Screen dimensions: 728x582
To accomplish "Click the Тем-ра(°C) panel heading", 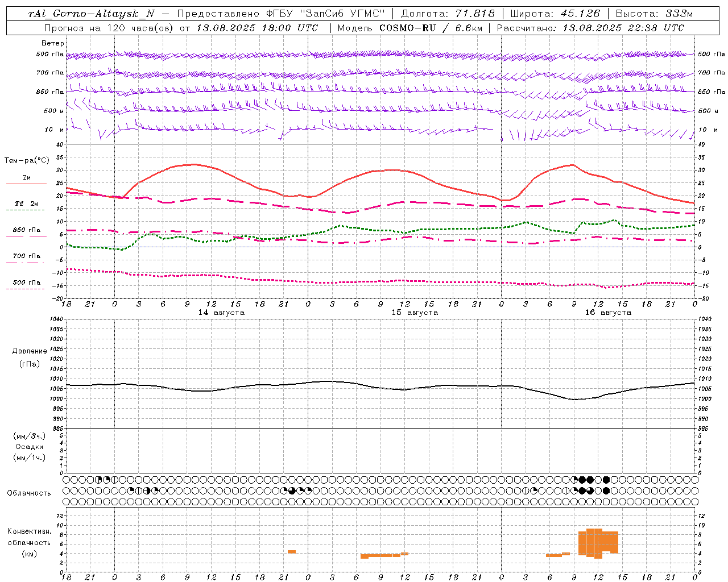I will [27, 161].
